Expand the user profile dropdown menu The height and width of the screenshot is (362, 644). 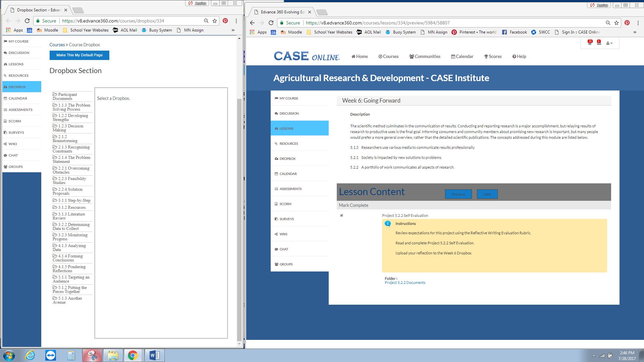point(609,43)
